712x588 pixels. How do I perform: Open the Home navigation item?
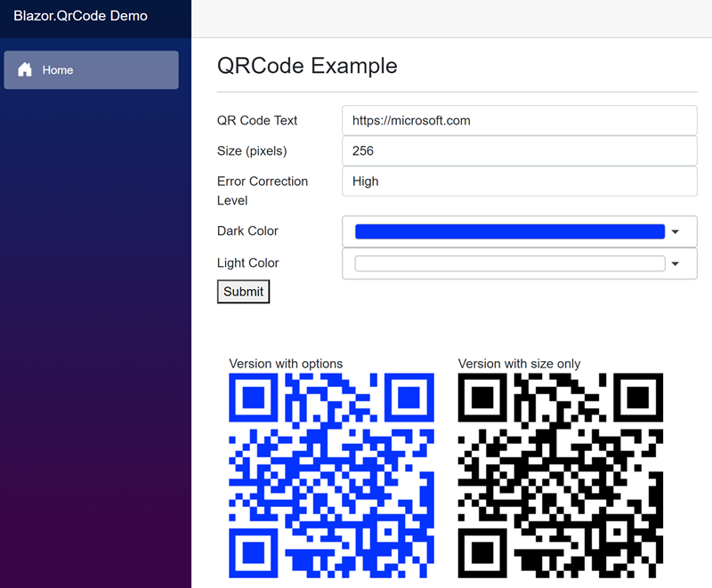tap(92, 70)
